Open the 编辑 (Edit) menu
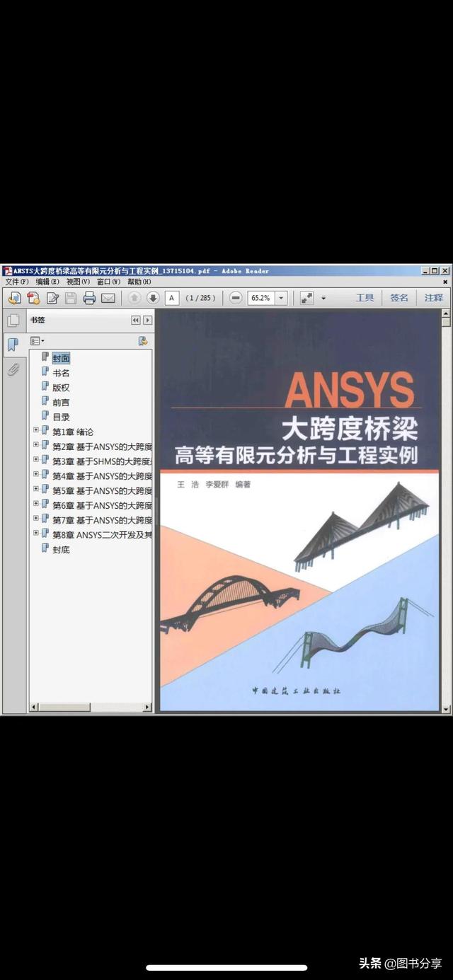 pyautogui.click(x=48, y=282)
